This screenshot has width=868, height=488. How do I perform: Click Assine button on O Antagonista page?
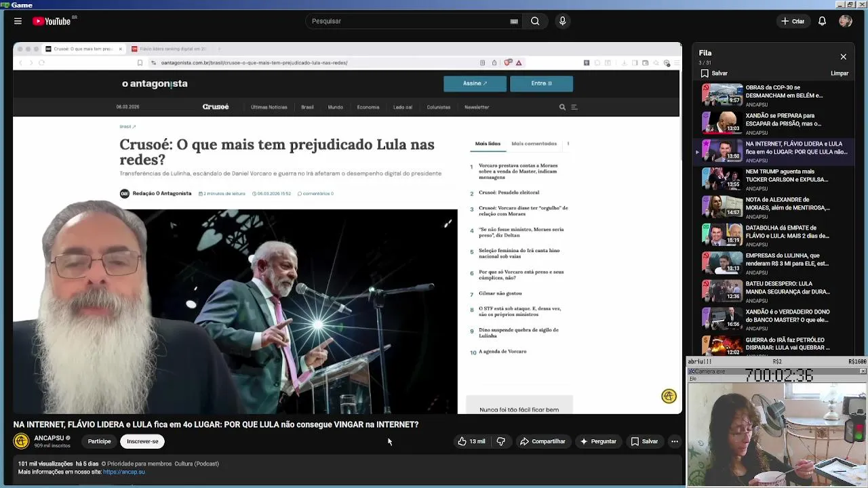[475, 83]
